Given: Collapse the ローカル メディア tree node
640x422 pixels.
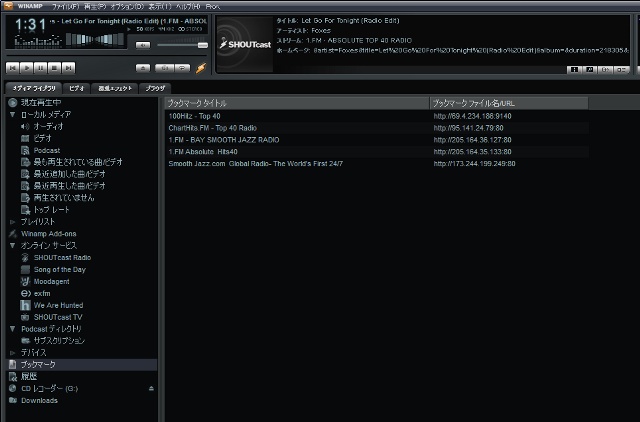Looking at the screenshot, I should (12, 115).
